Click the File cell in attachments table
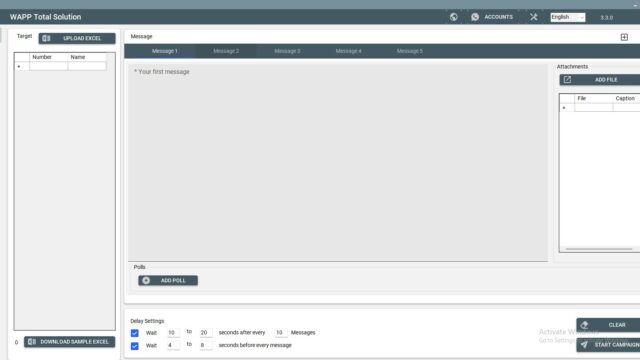The image size is (640, 360). tap(593, 108)
